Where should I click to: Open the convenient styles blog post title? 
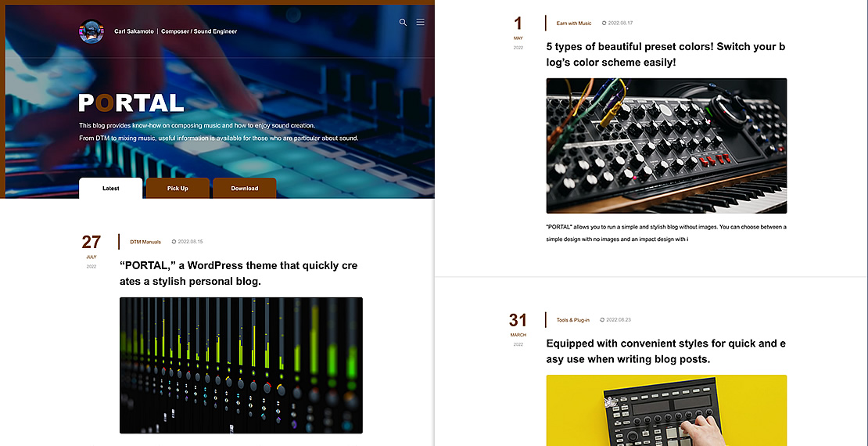point(665,351)
